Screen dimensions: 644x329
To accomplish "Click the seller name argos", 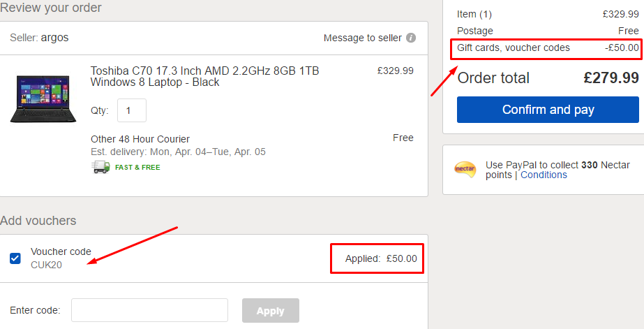I will (54, 38).
